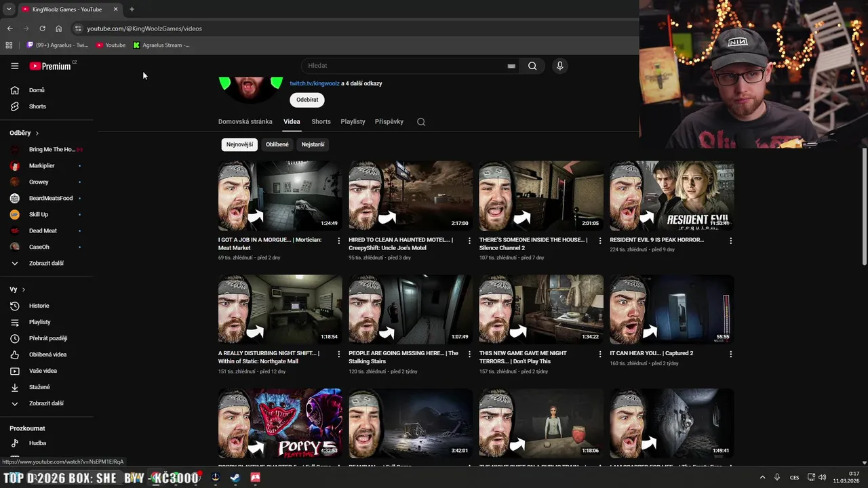Click the browser home button
868x488 pixels.
(x=58, y=28)
